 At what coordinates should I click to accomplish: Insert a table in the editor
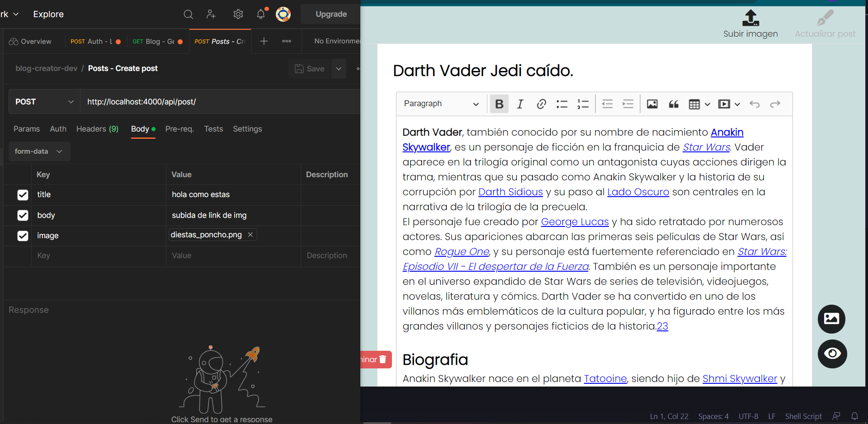click(x=694, y=104)
